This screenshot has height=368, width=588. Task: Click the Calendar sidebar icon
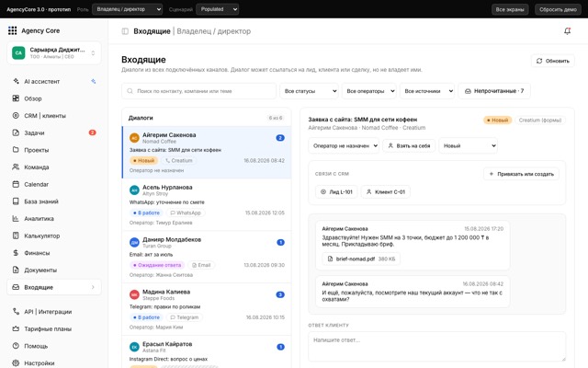point(16,184)
